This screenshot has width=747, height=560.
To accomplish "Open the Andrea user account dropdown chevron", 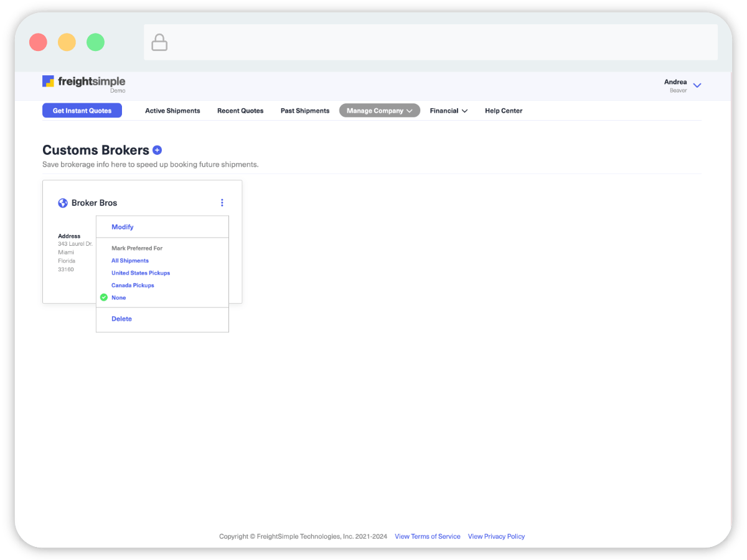I will pos(697,86).
